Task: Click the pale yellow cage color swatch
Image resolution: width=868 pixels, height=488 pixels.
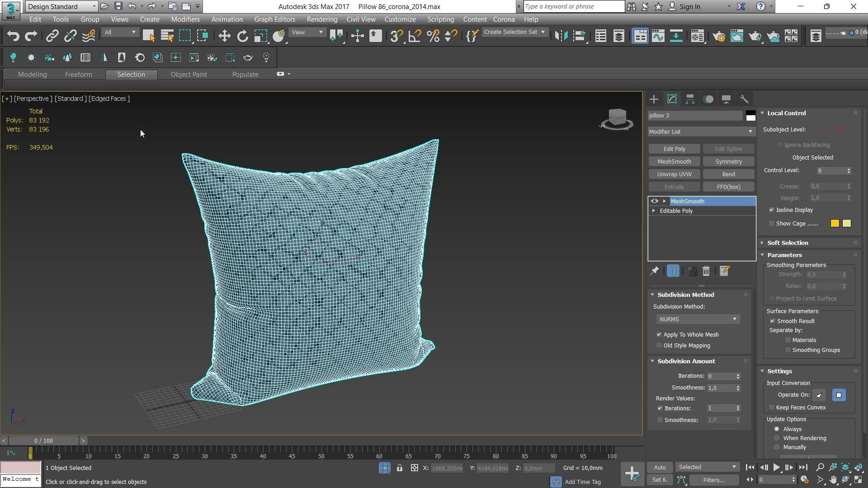Action: pyautogui.click(x=847, y=224)
